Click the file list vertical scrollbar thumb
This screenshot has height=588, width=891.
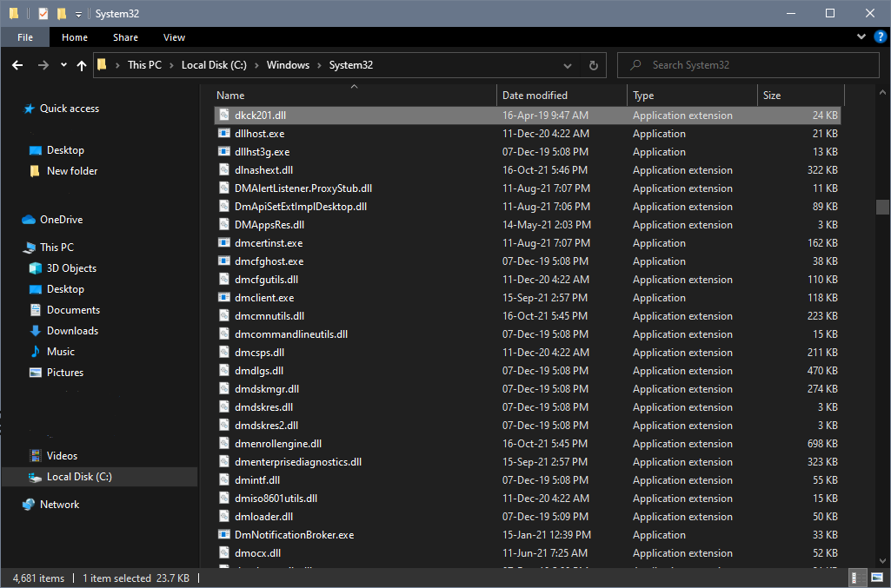[882, 207]
